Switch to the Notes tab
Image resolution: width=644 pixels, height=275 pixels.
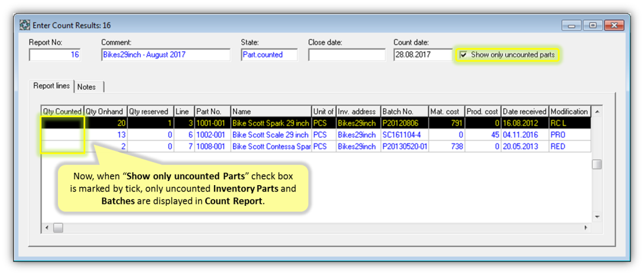(87, 87)
